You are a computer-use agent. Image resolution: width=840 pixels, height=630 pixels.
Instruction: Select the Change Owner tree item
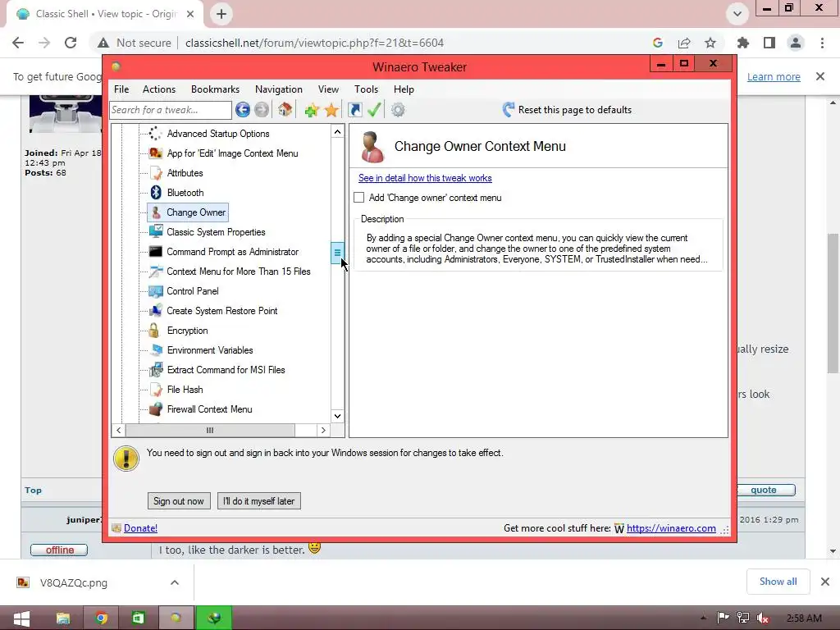pos(188,212)
